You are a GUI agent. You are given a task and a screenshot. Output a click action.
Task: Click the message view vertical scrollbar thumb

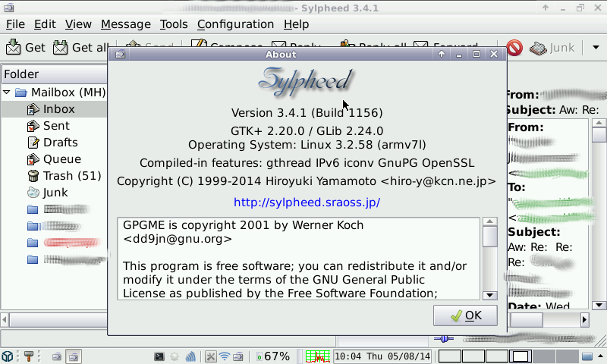[599, 135]
